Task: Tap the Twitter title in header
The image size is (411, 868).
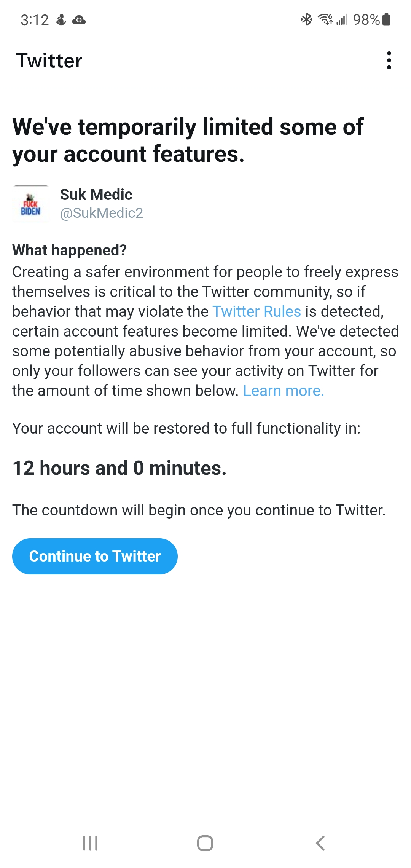Action: 49,61
